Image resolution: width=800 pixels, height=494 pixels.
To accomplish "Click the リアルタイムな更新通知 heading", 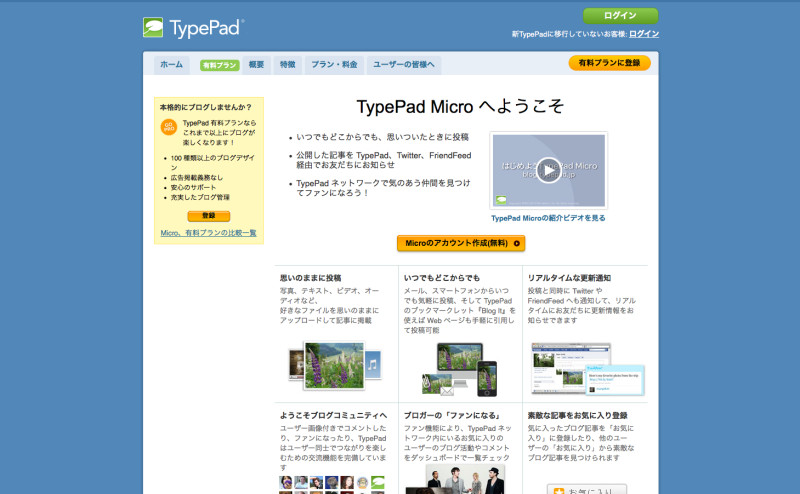I will click(x=569, y=278).
